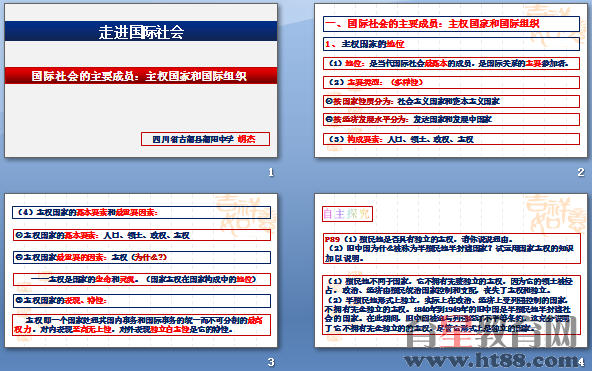Screen dimensions: 592x371
Task: Click the 走进国际社会 blue title banner
Action: 141,31
